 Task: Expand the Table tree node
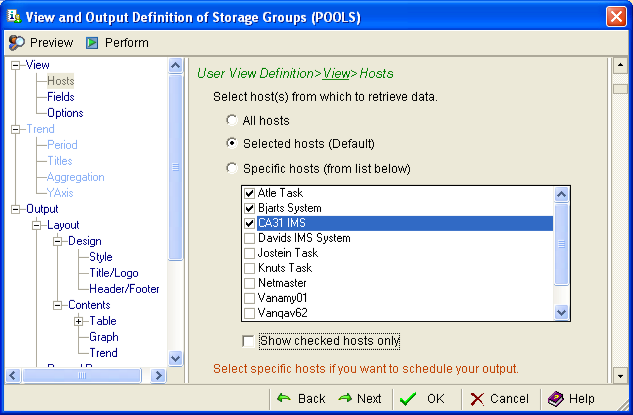(x=79, y=321)
